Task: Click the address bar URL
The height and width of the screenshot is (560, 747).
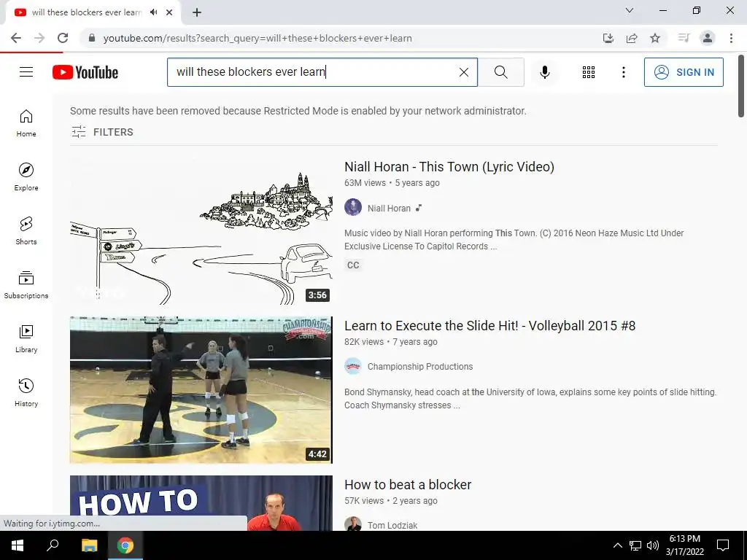Action: coord(258,38)
